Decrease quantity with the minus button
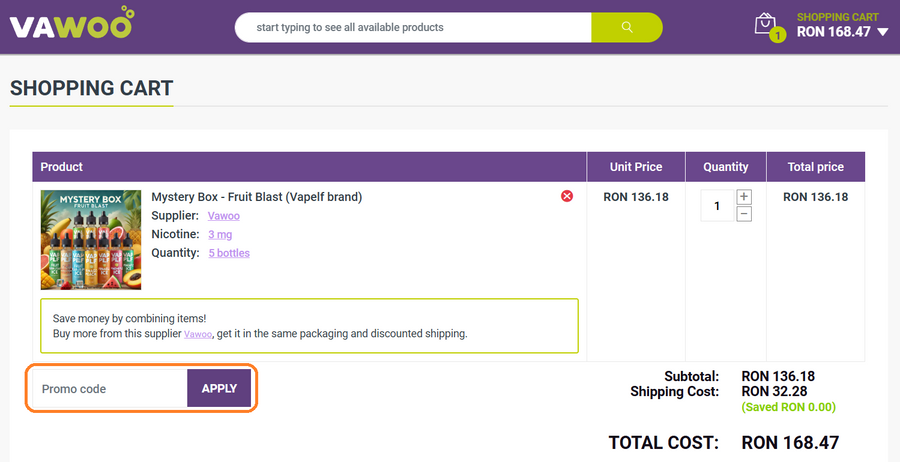Screen dimensions: 900x462 (744, 214)
